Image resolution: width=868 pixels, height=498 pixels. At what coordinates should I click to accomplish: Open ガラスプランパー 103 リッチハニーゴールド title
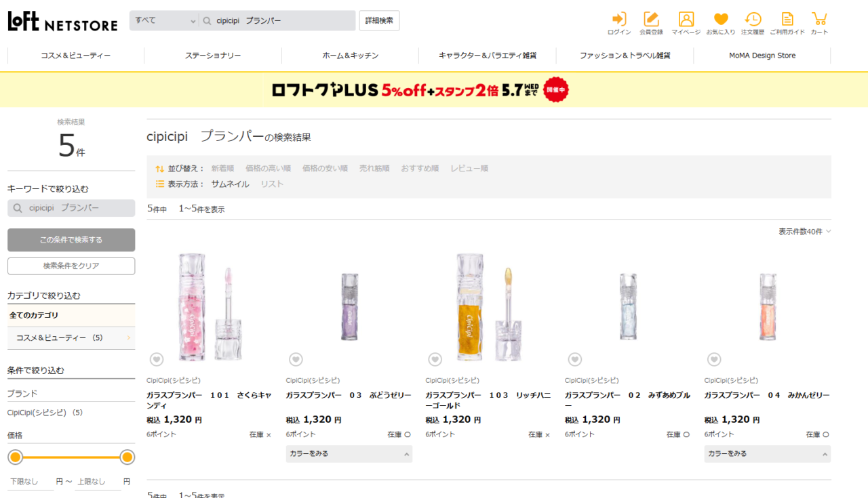[488, 400]
